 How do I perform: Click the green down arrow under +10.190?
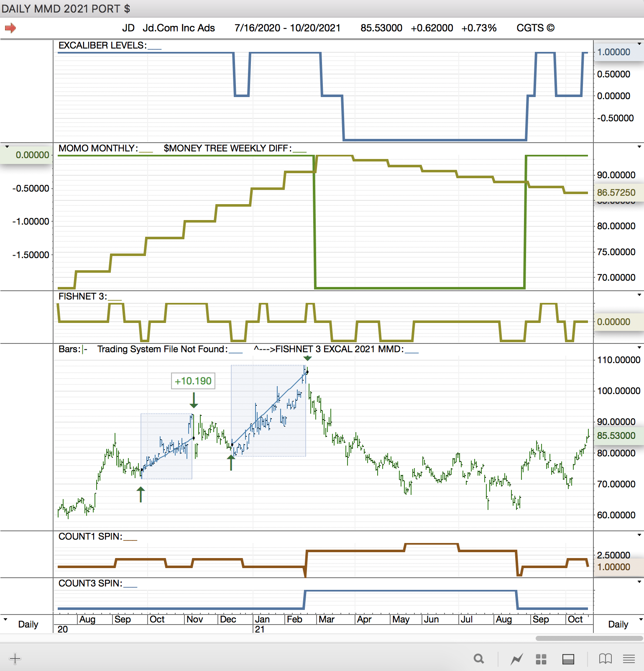click(194, 400)
